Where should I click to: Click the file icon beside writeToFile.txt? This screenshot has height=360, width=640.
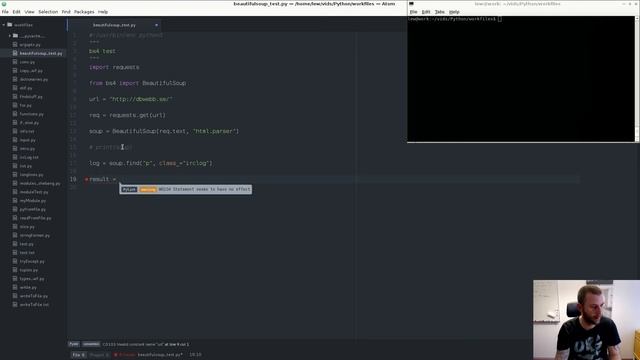click(x=15, y=304)
